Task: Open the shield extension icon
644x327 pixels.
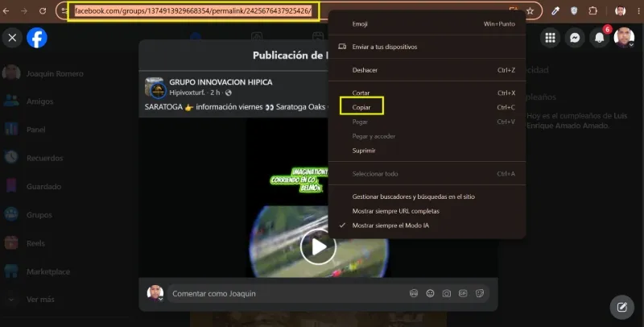Action: [x=574, y=11]
